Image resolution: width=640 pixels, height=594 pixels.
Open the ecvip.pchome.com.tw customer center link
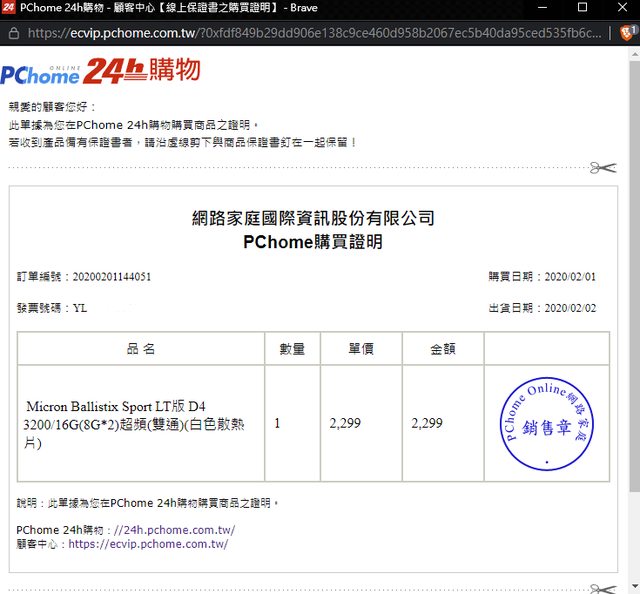148,544
